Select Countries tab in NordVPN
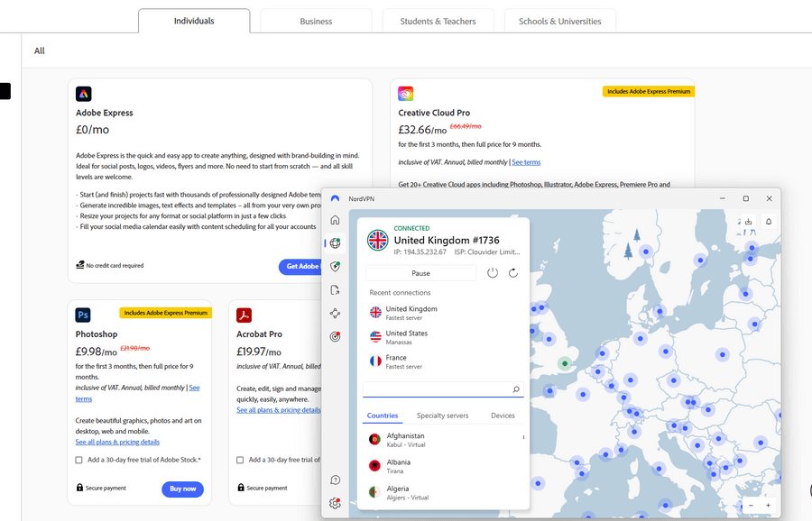812x521 pixels. [383, 416]
